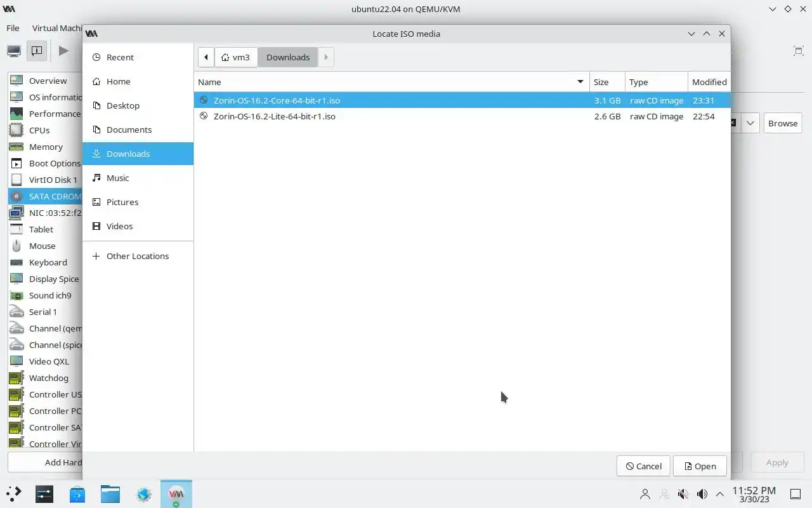The image size is (812, 508).
Task: Select Video QXL in the hardware list
Action: tap(45, 361)
